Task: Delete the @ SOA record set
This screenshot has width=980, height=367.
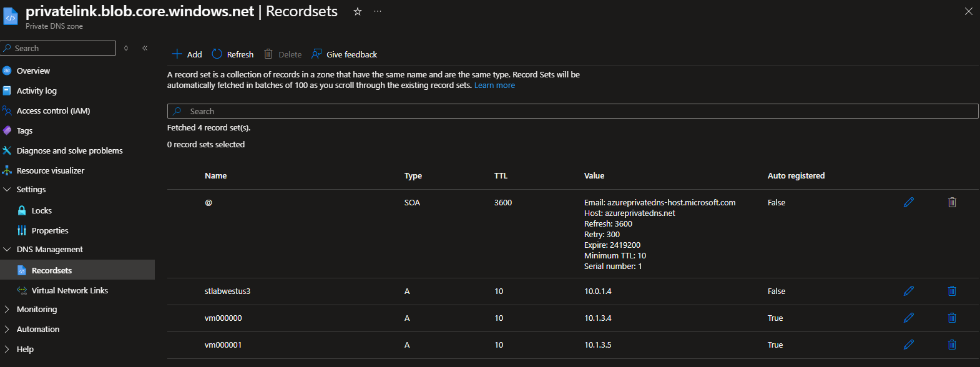Action: pos(952,202)
